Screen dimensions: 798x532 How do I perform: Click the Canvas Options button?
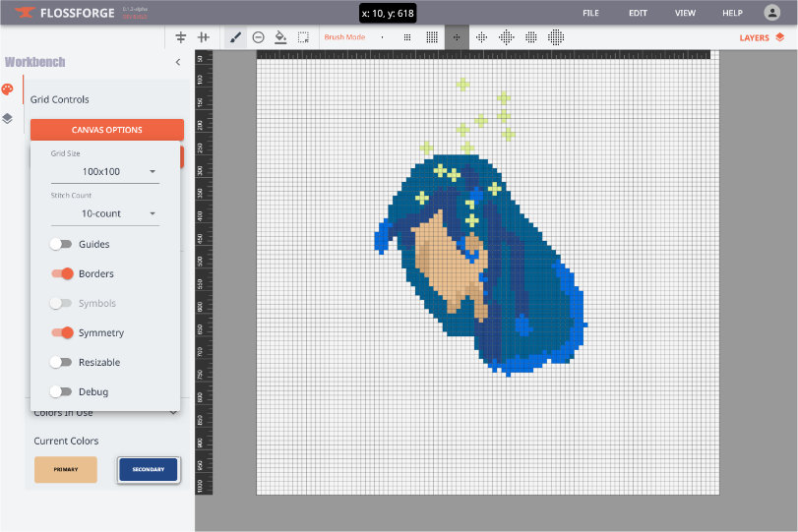click(x=107, y=130)
